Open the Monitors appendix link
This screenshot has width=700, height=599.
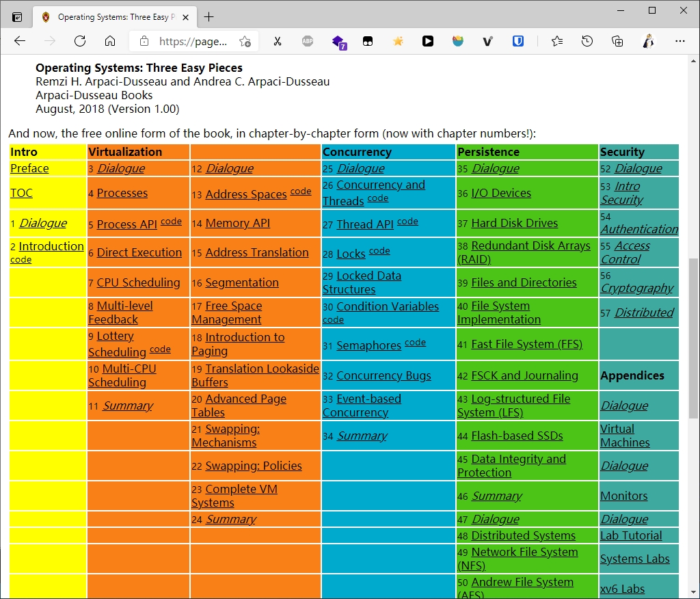[623, 496]
